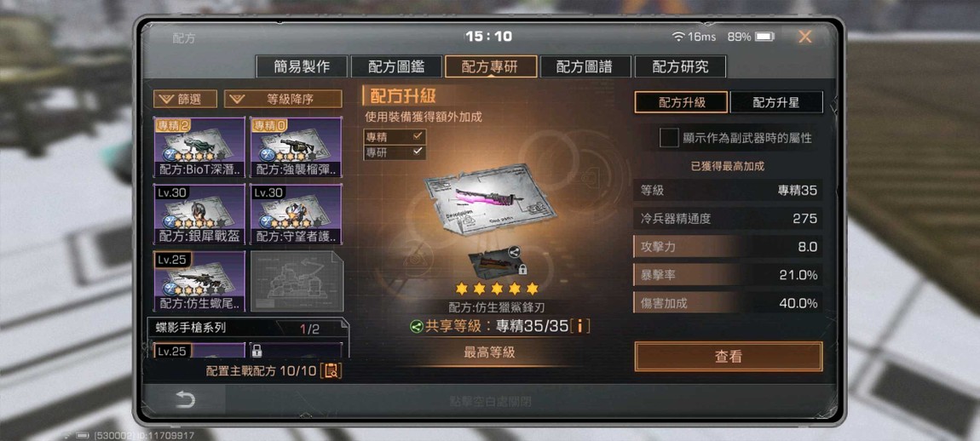Select the 配方:銀犀戰盔 recipe thumbnail
Viewport: 980px width, 441px height.
click(199, 215)
